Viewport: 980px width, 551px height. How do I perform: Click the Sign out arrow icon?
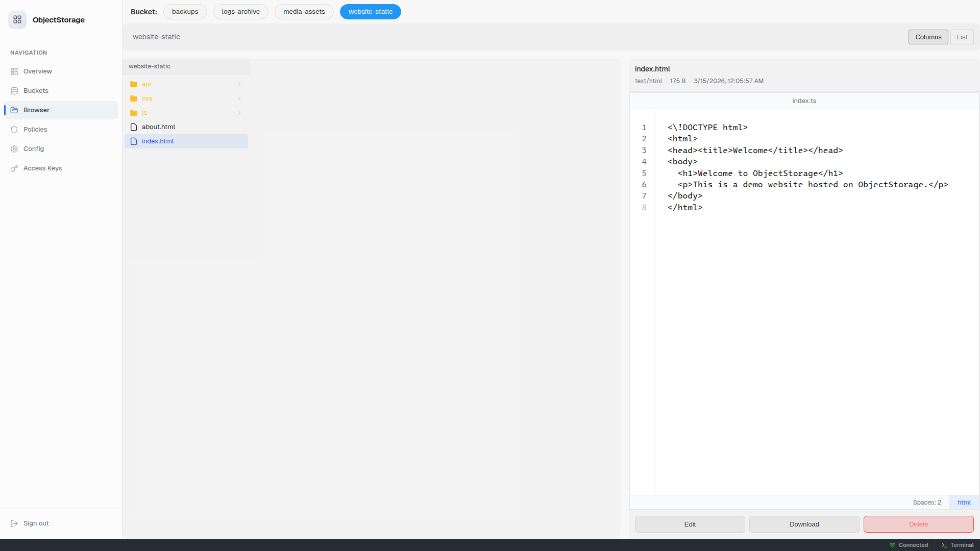click(14, 523)
